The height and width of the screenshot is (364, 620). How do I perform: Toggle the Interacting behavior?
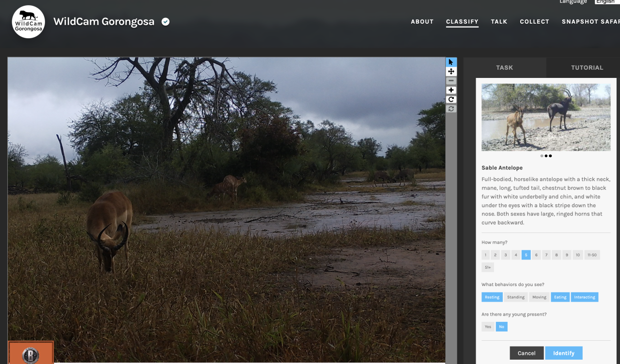click(x=585, y=297)
